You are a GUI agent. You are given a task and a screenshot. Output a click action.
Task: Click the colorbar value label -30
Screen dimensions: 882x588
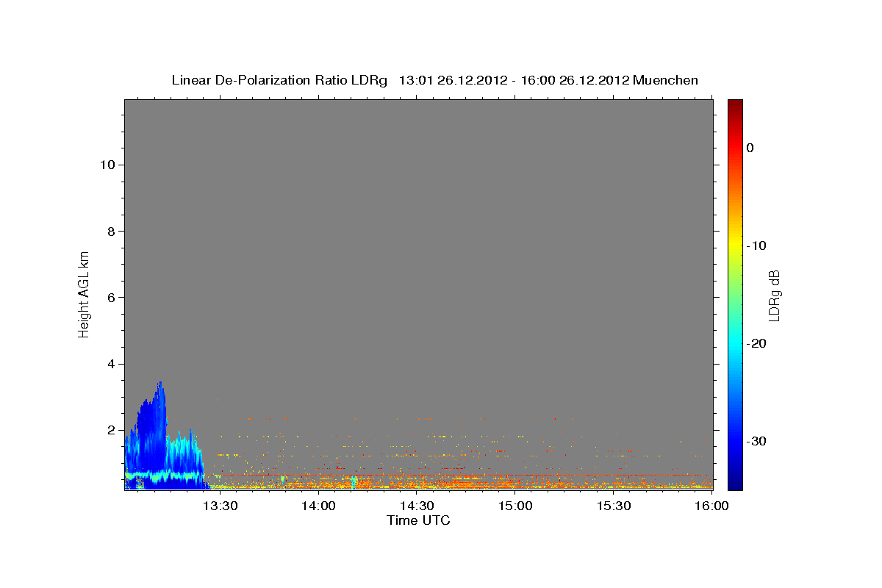(757, 441)
